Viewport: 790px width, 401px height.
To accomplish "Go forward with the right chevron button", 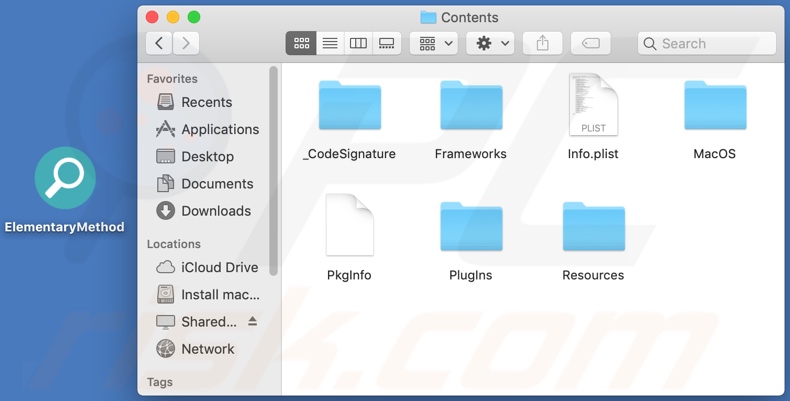I will coord(186,43).
